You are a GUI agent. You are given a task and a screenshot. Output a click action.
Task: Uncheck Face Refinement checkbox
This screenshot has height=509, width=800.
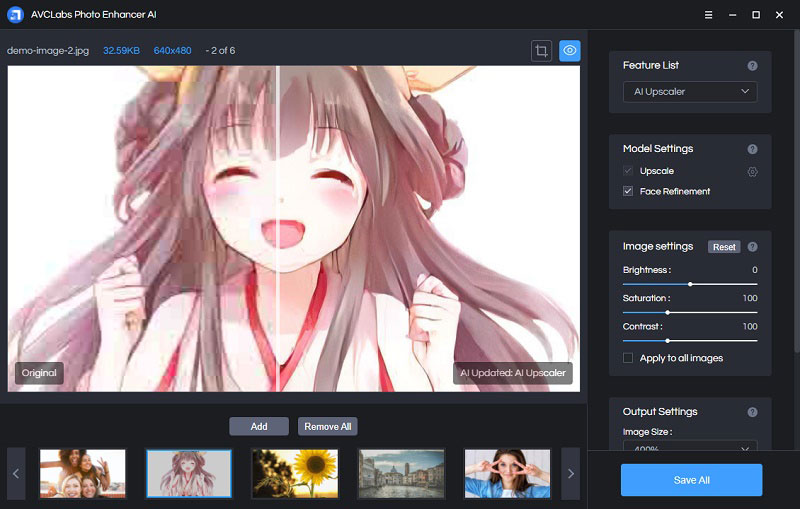coord(628,191)
